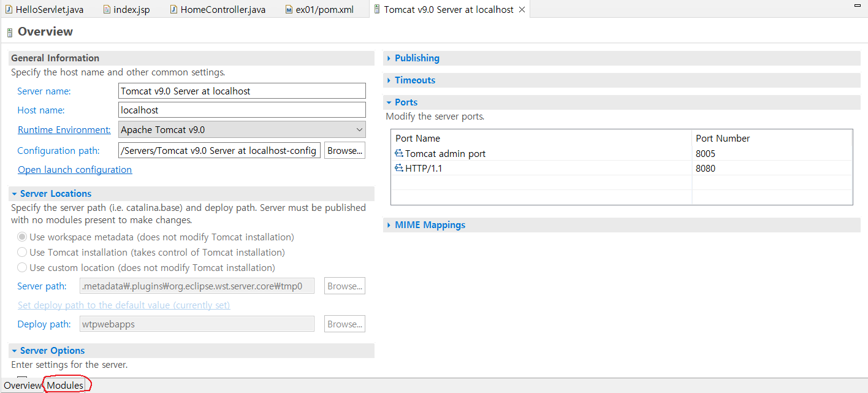Screen dimensions: 868x393
Task: Collapse the Ports section
Action: pos(389,102)
